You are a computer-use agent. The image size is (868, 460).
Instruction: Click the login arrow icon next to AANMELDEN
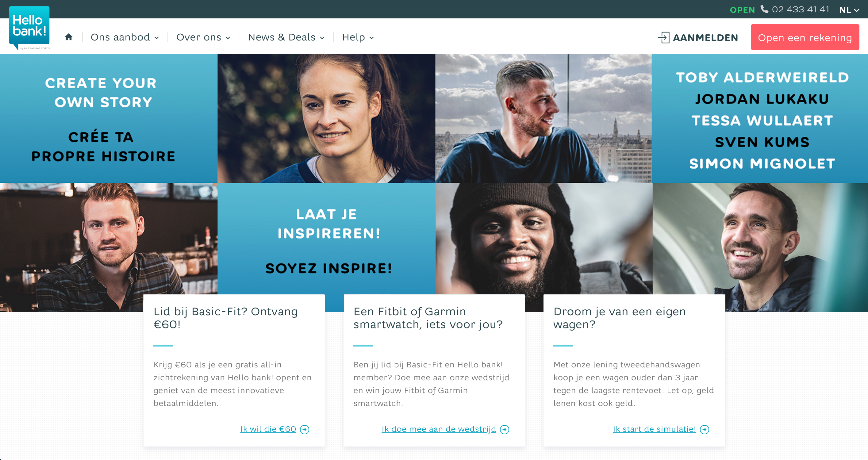click(x=663, y=37)
